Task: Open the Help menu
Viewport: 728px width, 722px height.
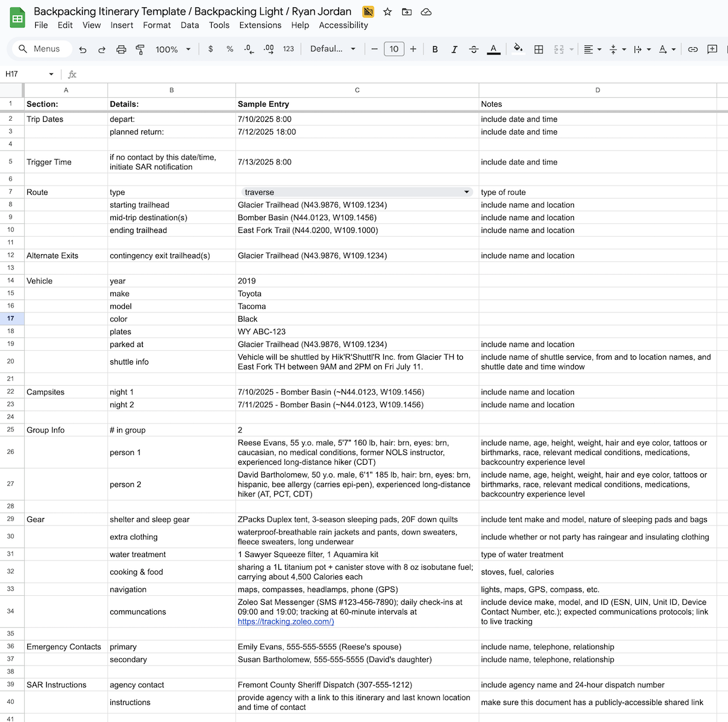Action: (x=300, y=25)
